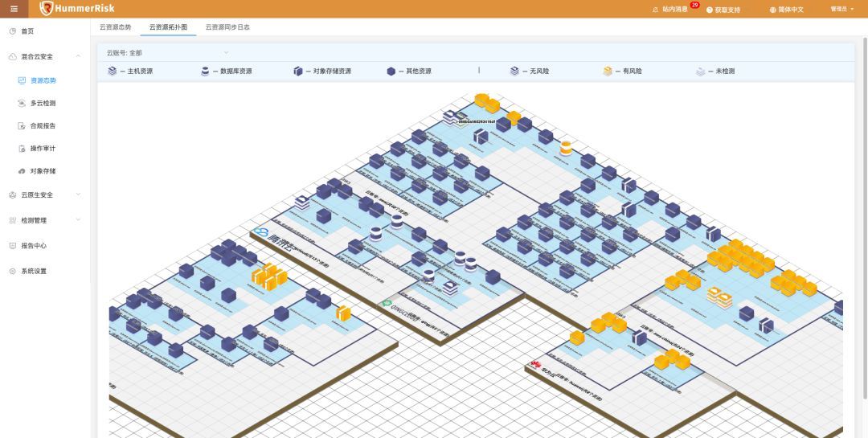Open 资源态势 menu item
This screenshot has width=868, height=438.
click(45, 80)
